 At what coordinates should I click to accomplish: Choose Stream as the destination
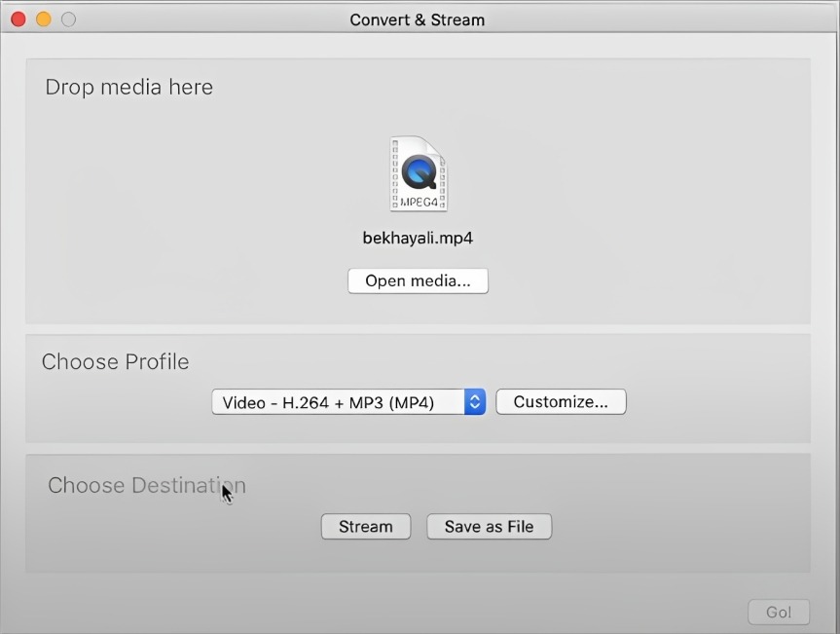[x=365, y=526]
